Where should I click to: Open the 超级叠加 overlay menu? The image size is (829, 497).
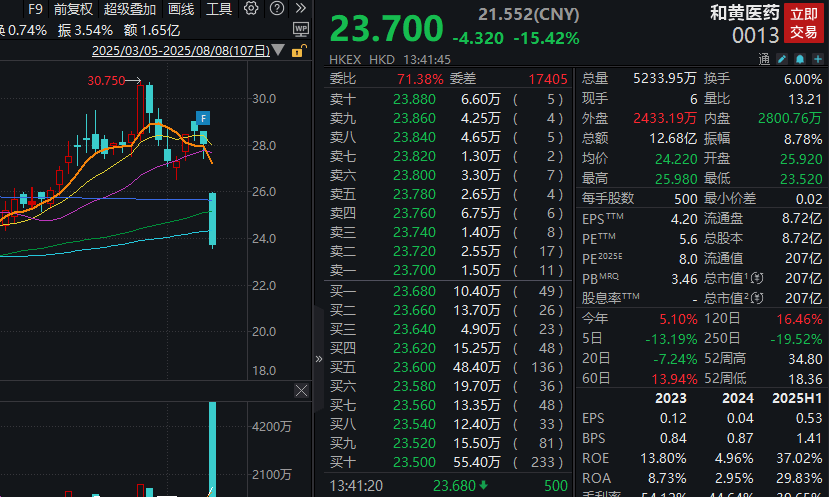point(130,9)
